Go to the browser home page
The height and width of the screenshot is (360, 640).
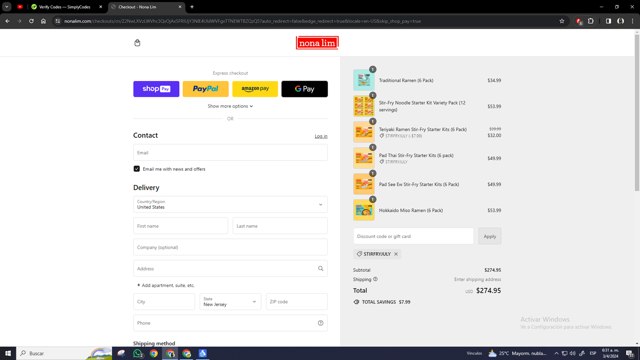tap(43, 21)
